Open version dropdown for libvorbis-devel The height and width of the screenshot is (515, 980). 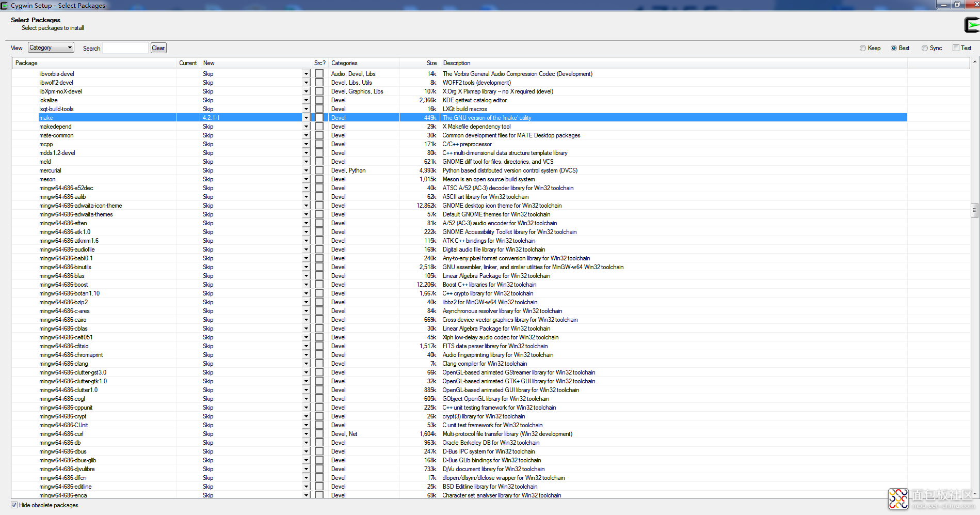[306, 74]
